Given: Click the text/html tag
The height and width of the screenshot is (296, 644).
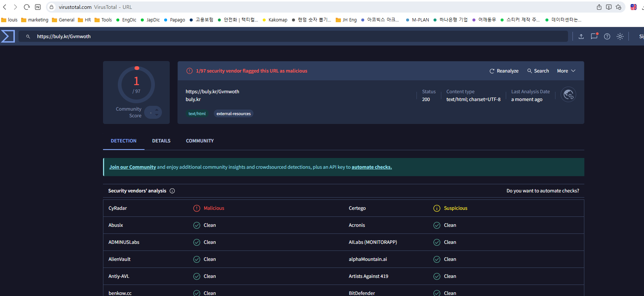Looking at the screenshot, I should point(197,114).
